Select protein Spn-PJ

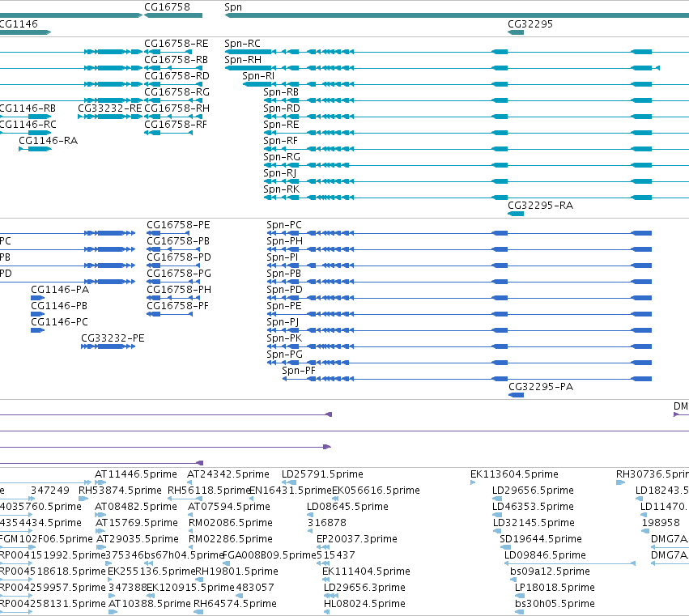pos(283,322)
